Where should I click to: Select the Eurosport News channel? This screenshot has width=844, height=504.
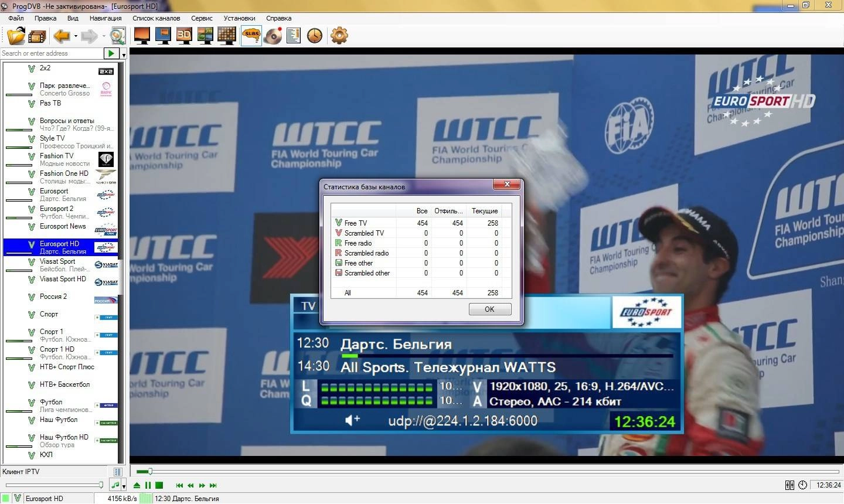61,230
